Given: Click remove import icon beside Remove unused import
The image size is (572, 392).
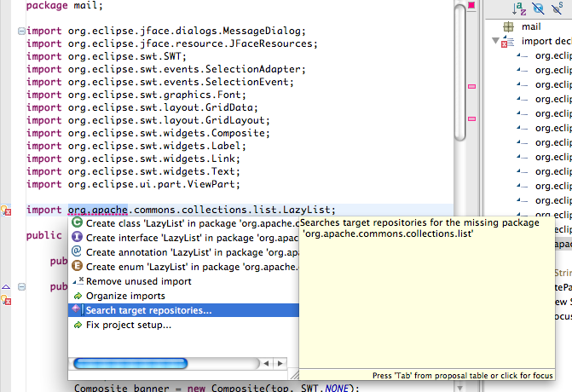Looking at the screenshot, I should point(78,280).
